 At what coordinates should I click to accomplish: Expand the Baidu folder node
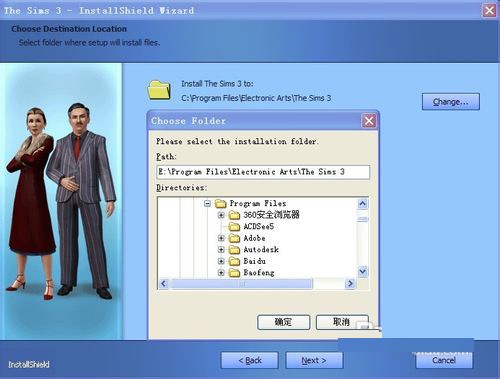tap(221, 261)
